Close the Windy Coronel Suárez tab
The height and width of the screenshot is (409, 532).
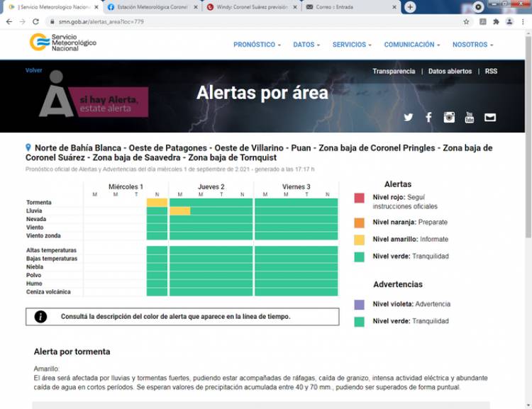point(295,7)
